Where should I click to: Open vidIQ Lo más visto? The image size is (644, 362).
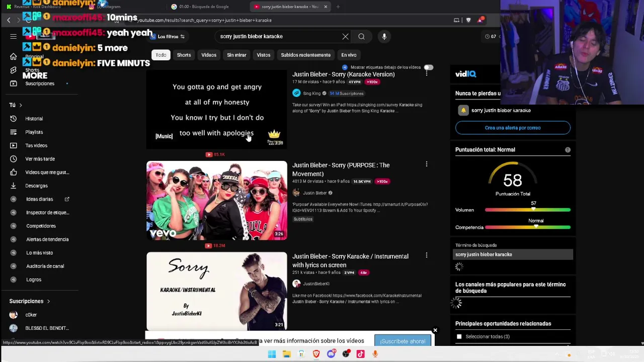click(x=39, y=253)
